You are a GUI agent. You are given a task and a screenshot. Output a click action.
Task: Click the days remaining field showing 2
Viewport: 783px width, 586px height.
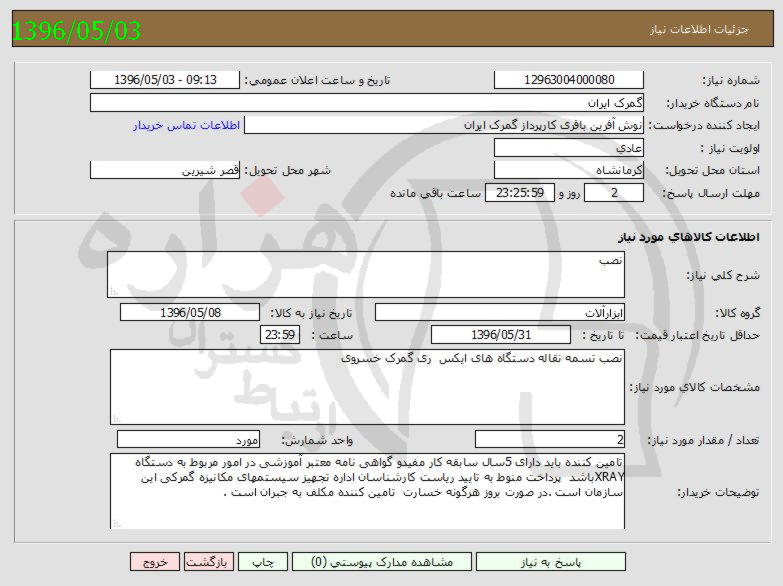pyautogui.click(x=614, y=193)
